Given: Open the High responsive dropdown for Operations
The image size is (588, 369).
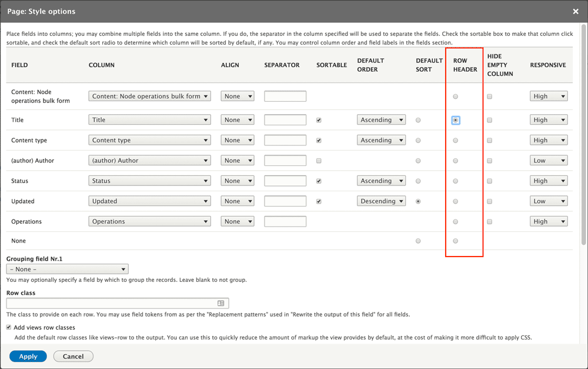Looking at the screenshot, I should 549,221.
